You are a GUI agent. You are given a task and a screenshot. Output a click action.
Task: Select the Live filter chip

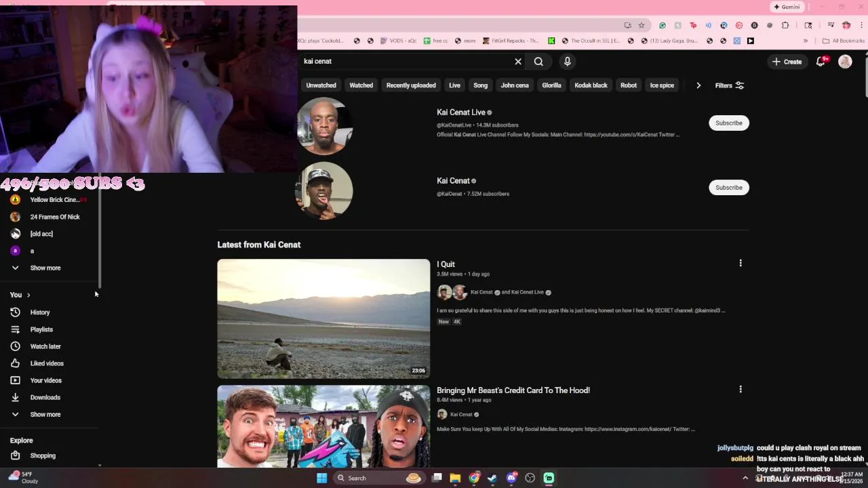[x=454, y=85]
